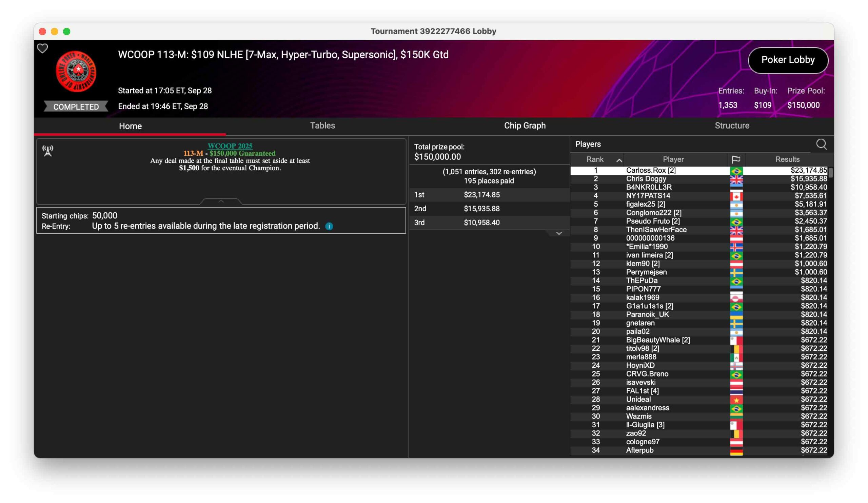Sort by Results column header
This screenshot has width=868, height=503.
(x=787, y=159)
